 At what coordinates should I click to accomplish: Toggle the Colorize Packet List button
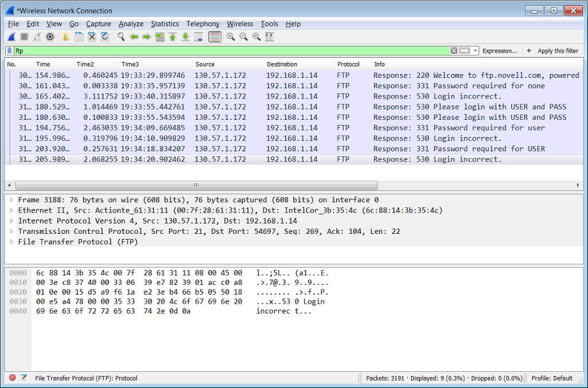coord(215,37)
